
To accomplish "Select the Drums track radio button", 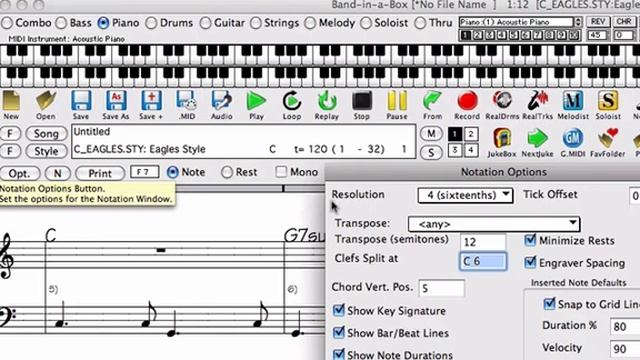I will [151, 23].
